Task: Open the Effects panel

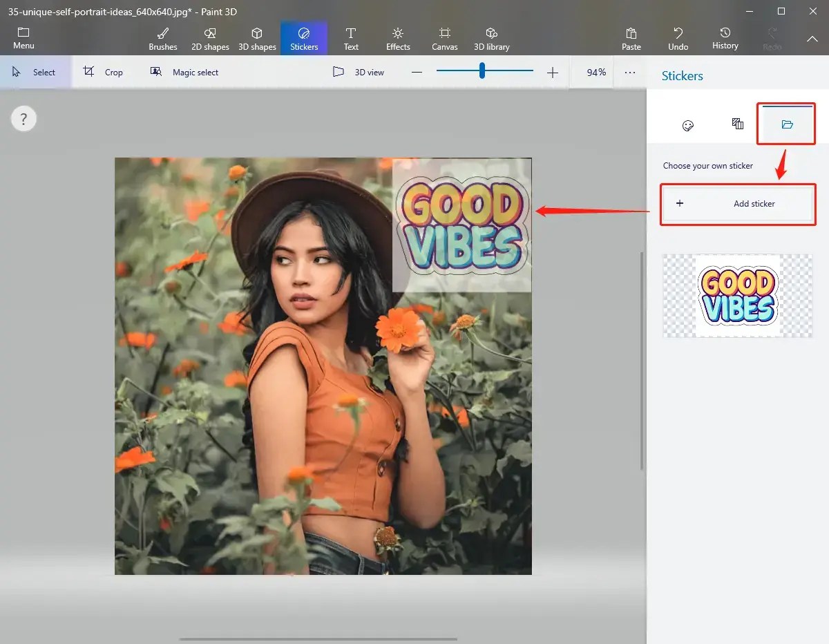Action: [x=397, y=37]
